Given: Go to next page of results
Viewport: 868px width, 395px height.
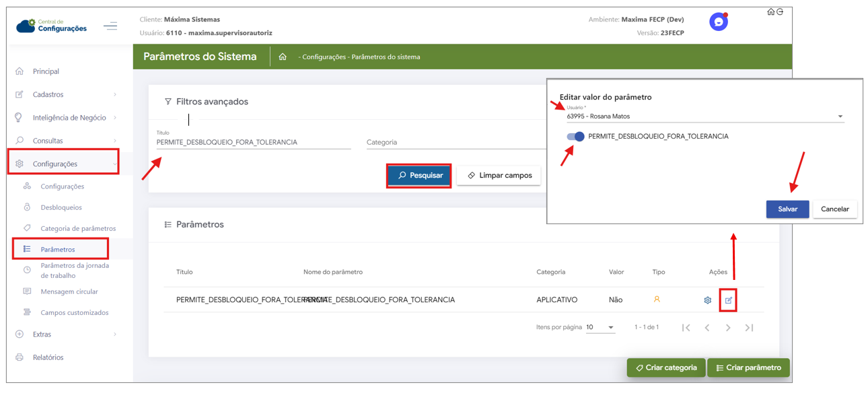Looking at the screenshot, I should coord(728,328).
